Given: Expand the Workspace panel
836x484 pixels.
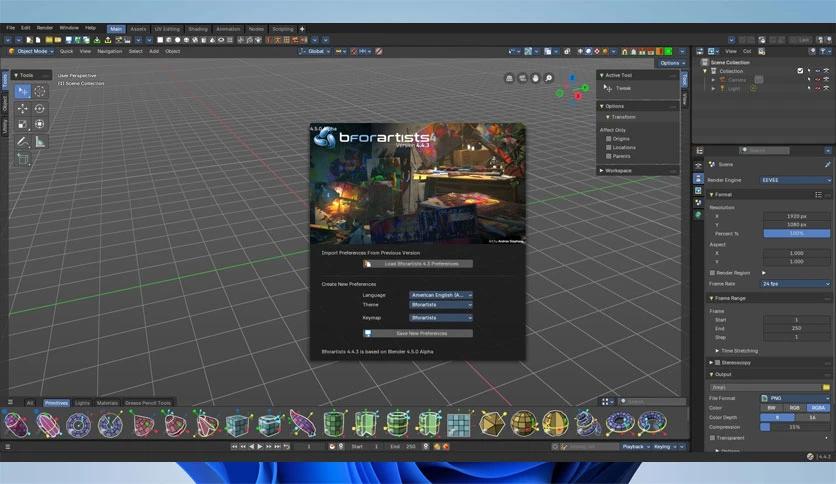Looking at the screenshot, I should pos(638,171).
